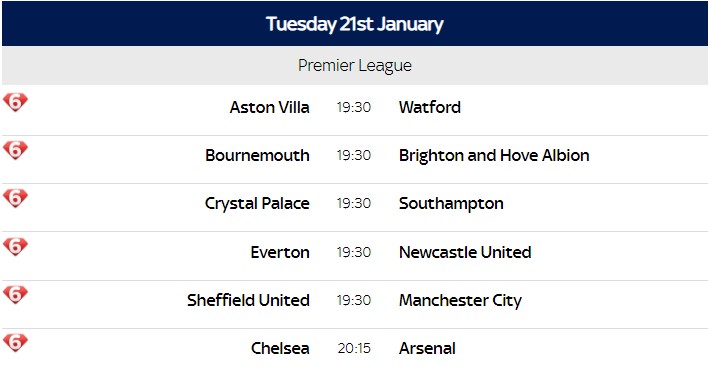Screen dimensions: 710x383
Task: Click the Super 6 icon beside Aston Villa
Action: point(15,102)
